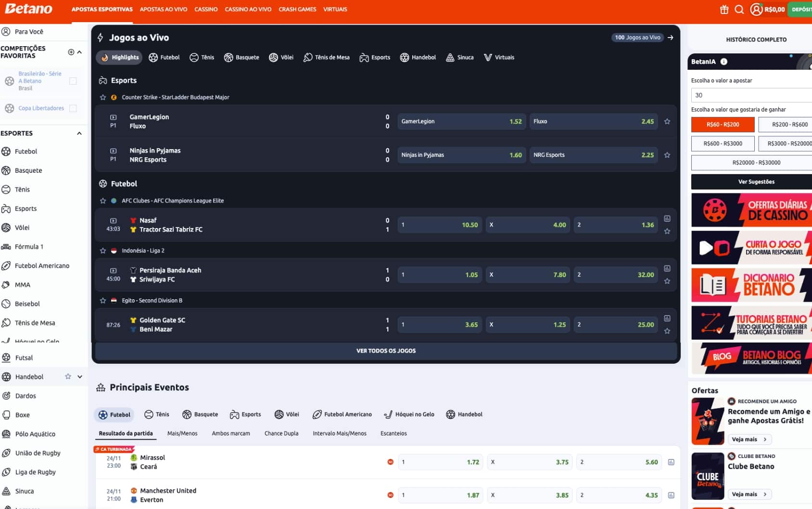Click the Fórmula 1 sidebar icon
Image resolution: width=812 pixels, height=509 pixels.
pos(6,246)
